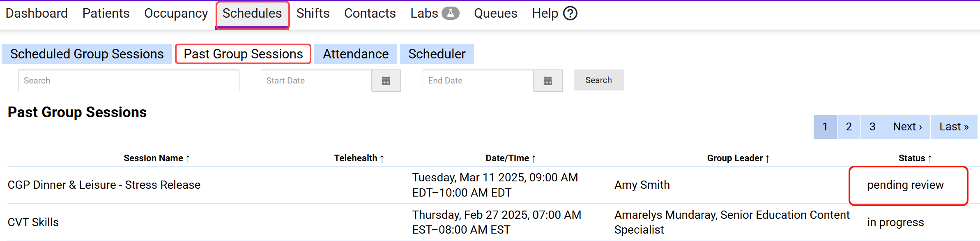The height and width of the screenshot is (241, 980).
Task: Sort by Telehealth column arrow
Action: (x=382, y=159)
